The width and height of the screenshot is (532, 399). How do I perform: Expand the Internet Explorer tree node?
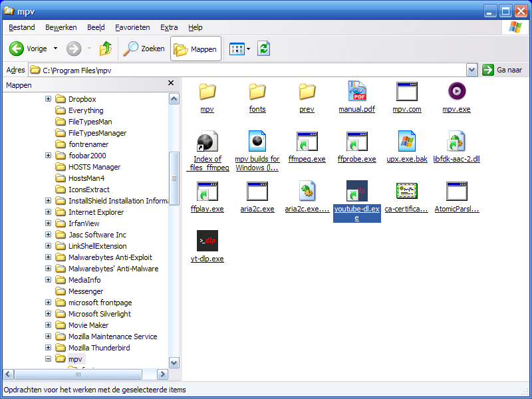pos(48,212)
